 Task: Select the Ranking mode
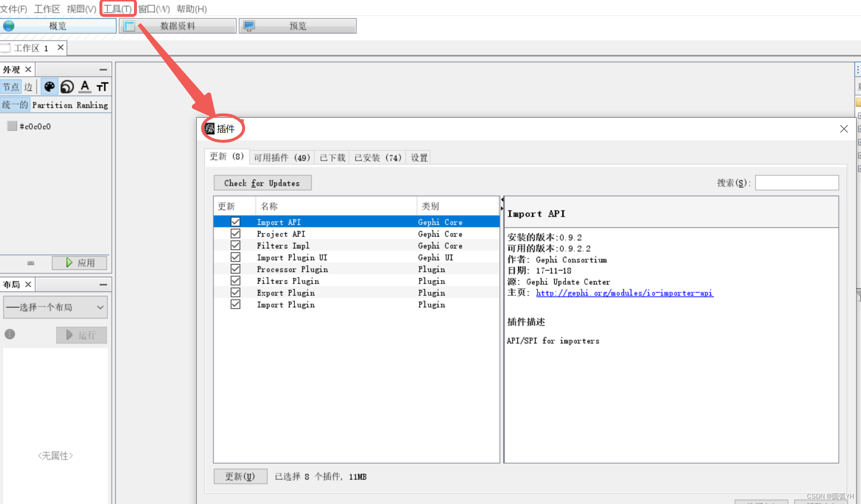pos(92,105)
